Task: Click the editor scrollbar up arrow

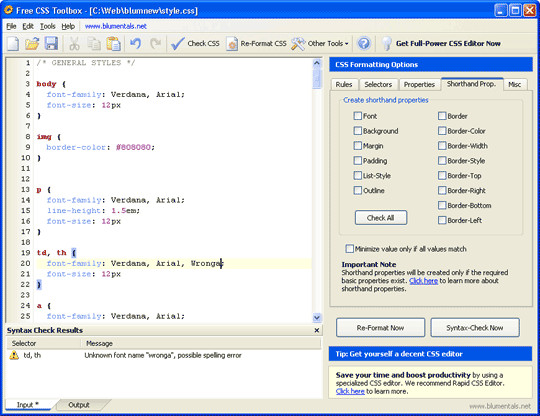Action: coord(317,63)
